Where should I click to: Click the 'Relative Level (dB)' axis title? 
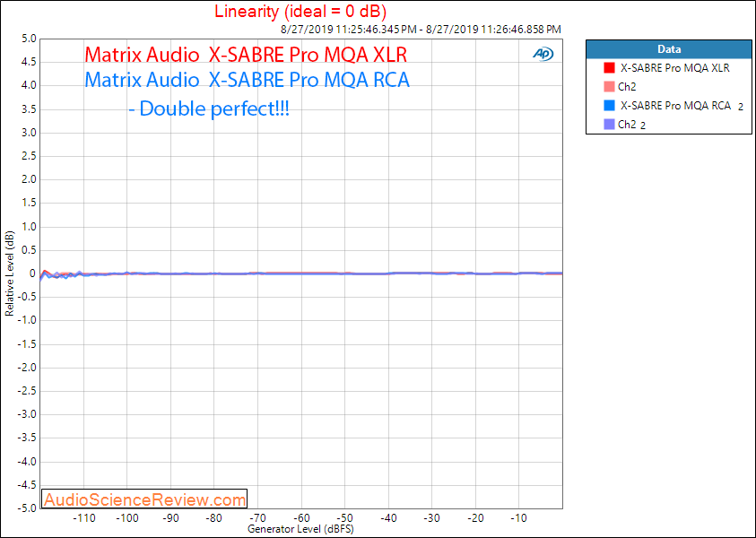[9, 273]
